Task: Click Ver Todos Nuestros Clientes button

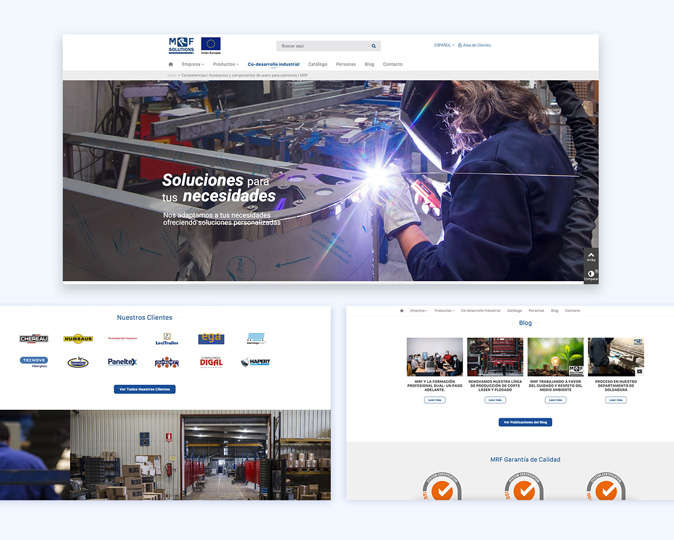Action: pyautogui.click(x=144, y=389)
